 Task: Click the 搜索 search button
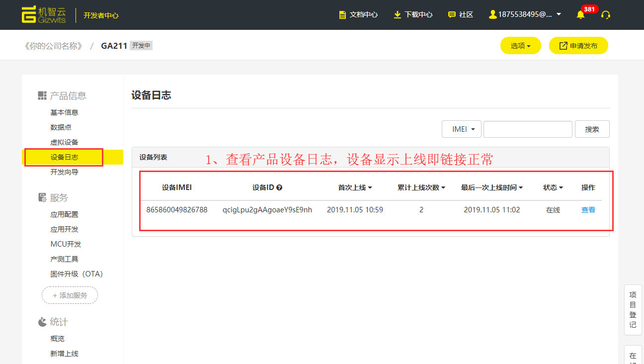pyautogui.click(x=592, y=129)
